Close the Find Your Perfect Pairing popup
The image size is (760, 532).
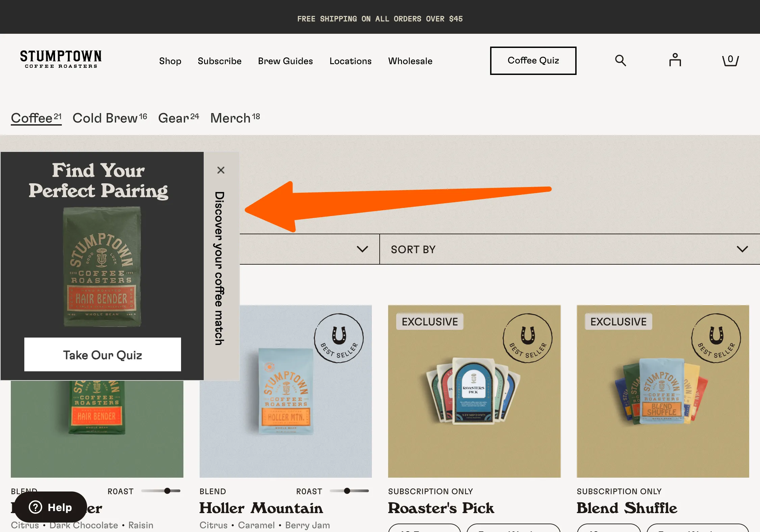pyautogui.click(x=221, y=170)
